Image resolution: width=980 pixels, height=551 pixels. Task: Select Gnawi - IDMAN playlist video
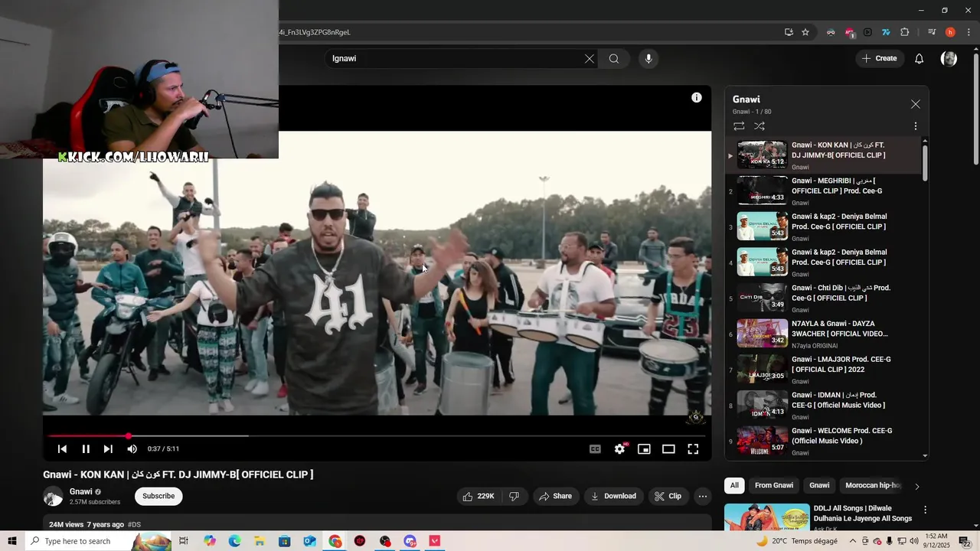[824, 406]
